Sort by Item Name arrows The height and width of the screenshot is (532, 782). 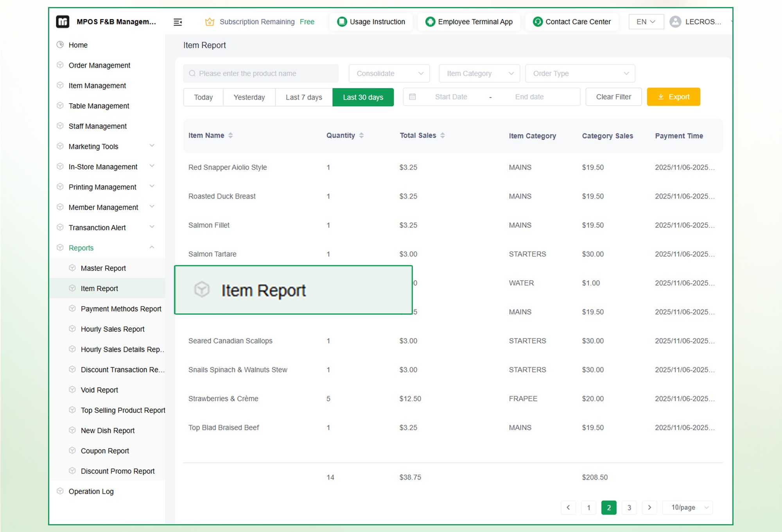tap(231, 135)
